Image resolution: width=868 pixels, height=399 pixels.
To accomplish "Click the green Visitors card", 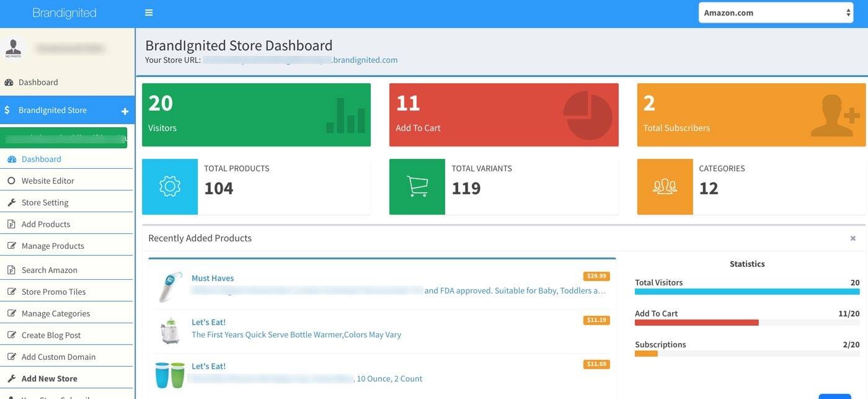I will coord(256,115).
